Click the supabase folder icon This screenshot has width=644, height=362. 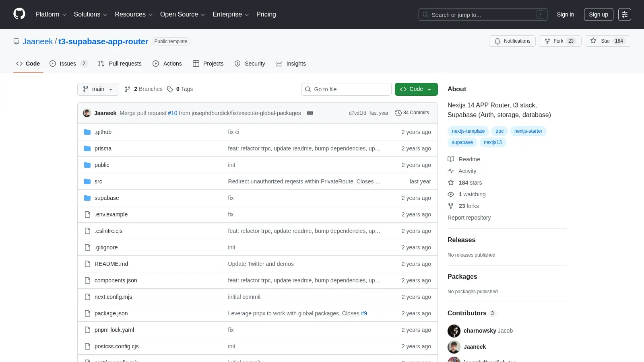coord(87,198)
